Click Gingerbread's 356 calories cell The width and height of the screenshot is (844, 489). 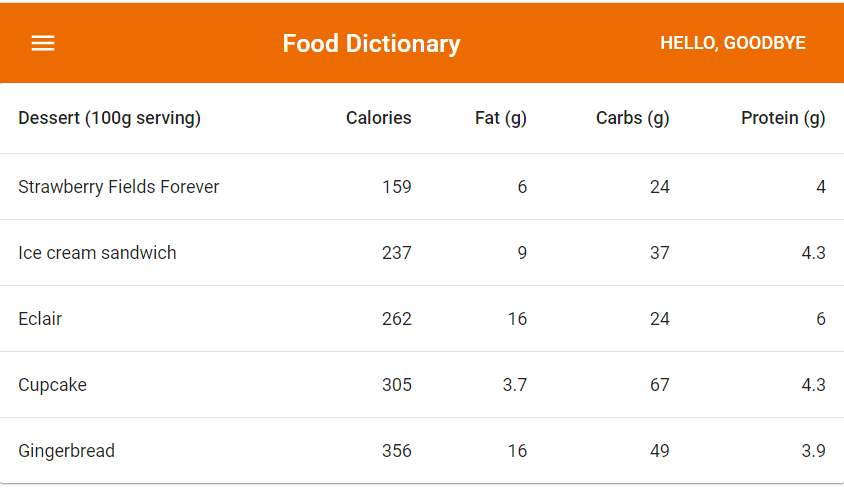(x=397, y=451)
